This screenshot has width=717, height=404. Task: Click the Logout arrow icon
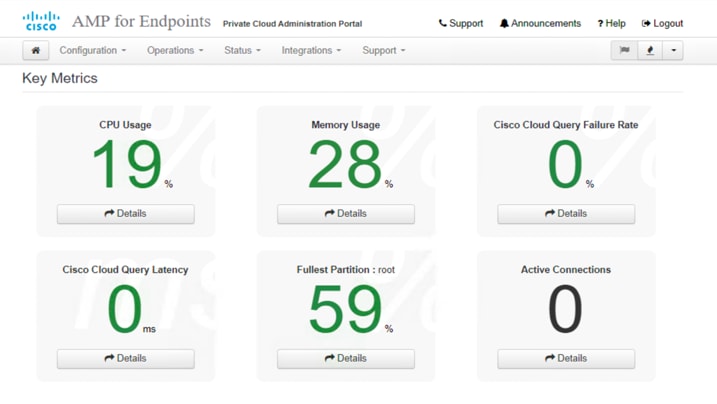(x=646, y=23)
